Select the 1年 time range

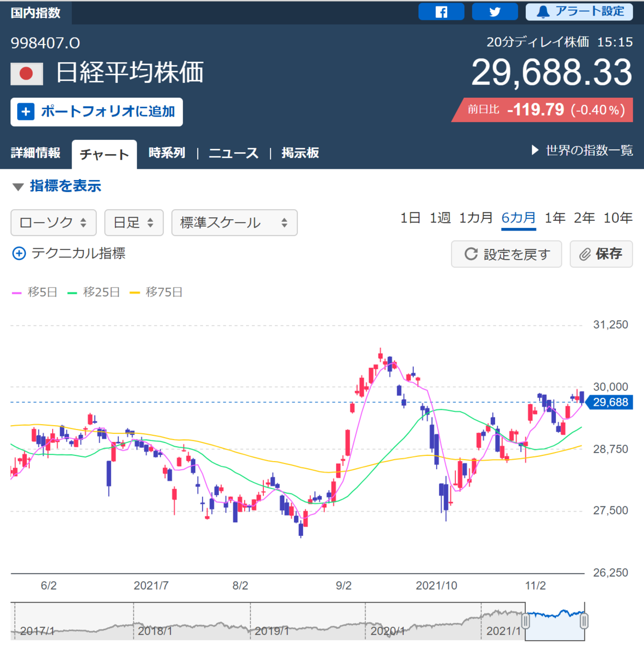555,218
